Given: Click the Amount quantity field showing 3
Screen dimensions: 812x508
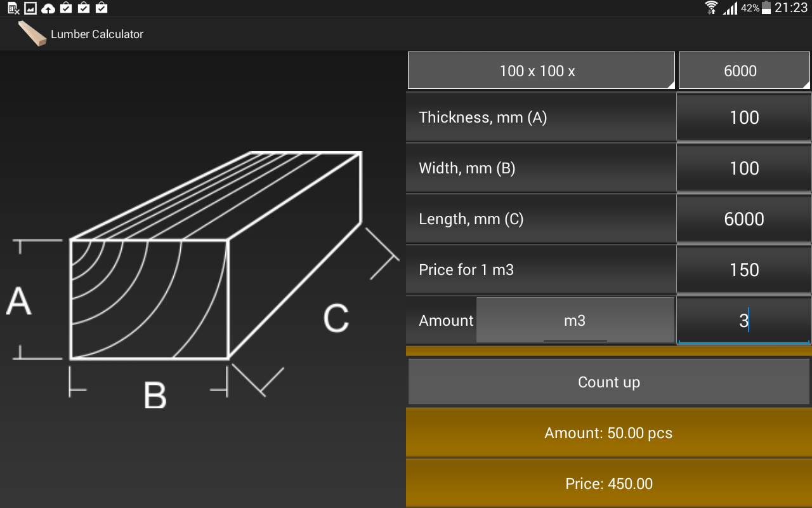Looking at the screenshot, I should [x=743, y=321].
